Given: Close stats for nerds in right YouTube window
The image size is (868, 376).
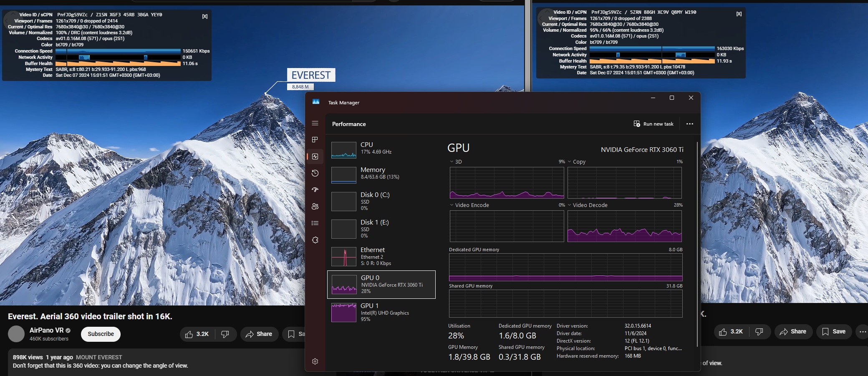Looking at the screenshot, I should (x=739, y=14).
